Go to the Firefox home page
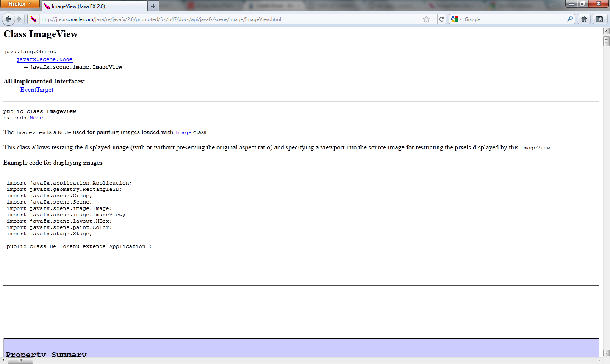This screenshot has height=364, width=610. [584, 19]
